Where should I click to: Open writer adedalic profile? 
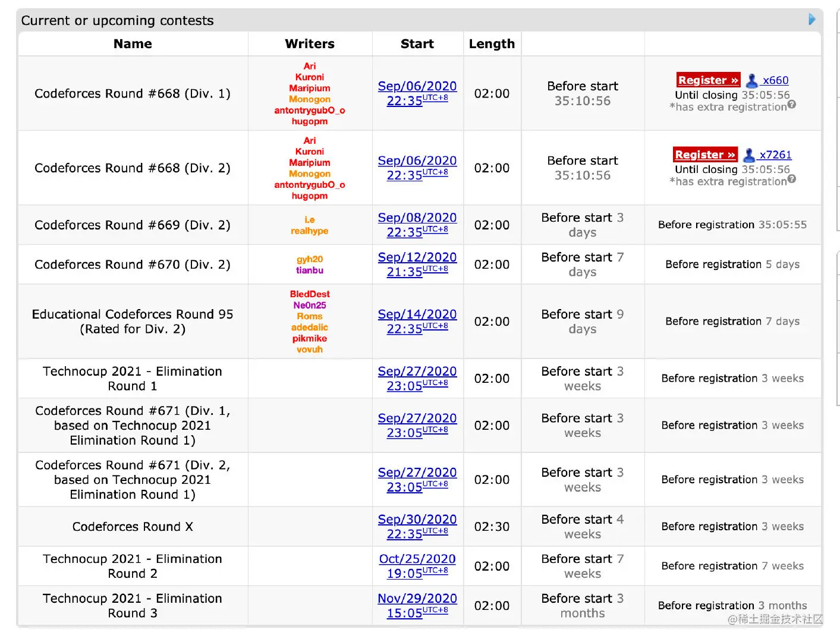click(x=310, y=328)
